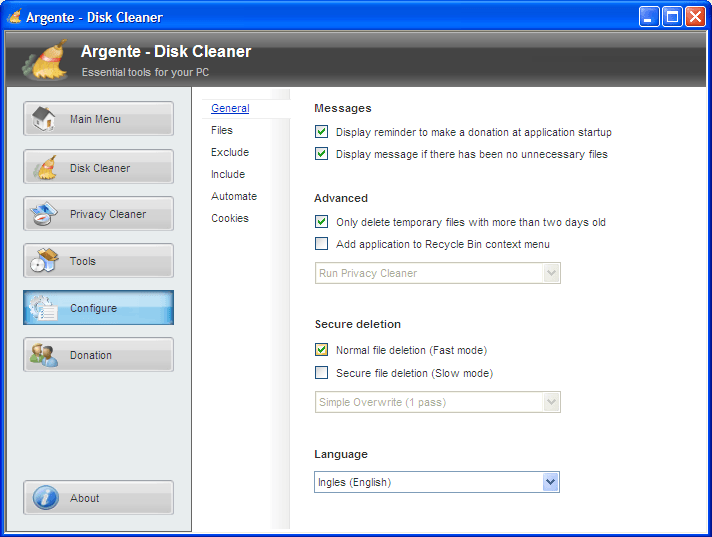
Task: Open Privacy Cleaner from the sidebar
Action: [x=99, y=214]
